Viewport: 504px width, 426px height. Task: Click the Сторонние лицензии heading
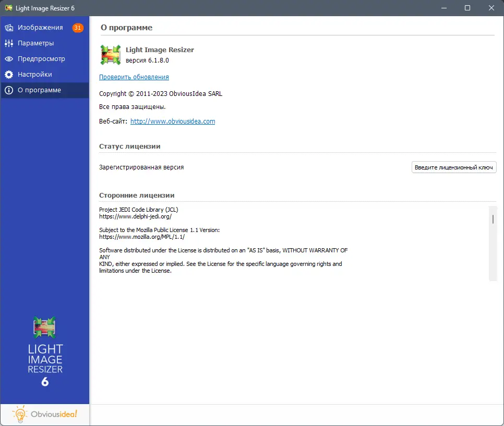coord(137,196)
